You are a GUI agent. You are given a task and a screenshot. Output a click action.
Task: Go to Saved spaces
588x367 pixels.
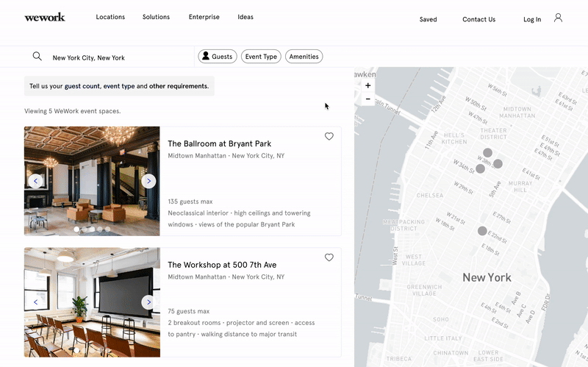point(428,20)
